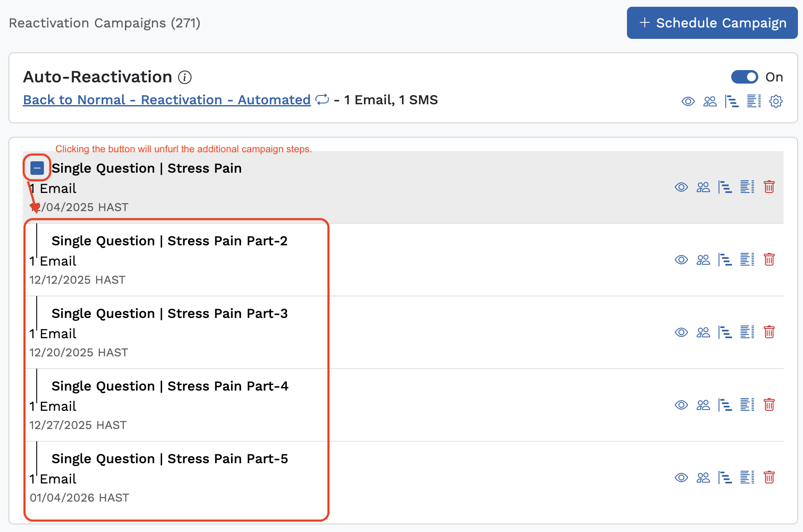Collapse the Single Question Stress Pain steps

pyautogui.click(x=37, y=168)
